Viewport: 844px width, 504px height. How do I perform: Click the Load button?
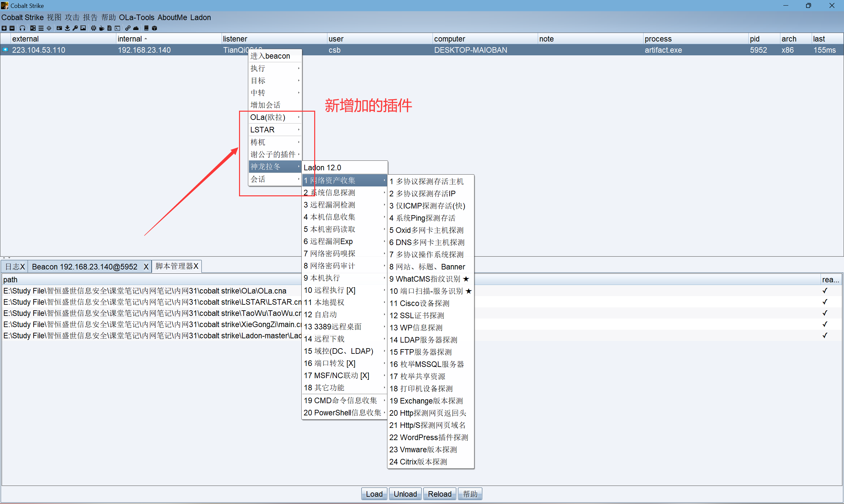click(374, 494)
